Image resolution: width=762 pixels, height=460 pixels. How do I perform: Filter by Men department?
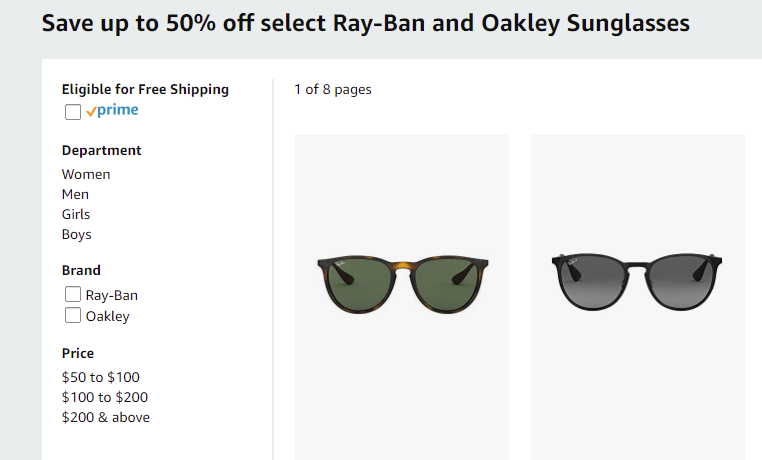pos(75,194)
